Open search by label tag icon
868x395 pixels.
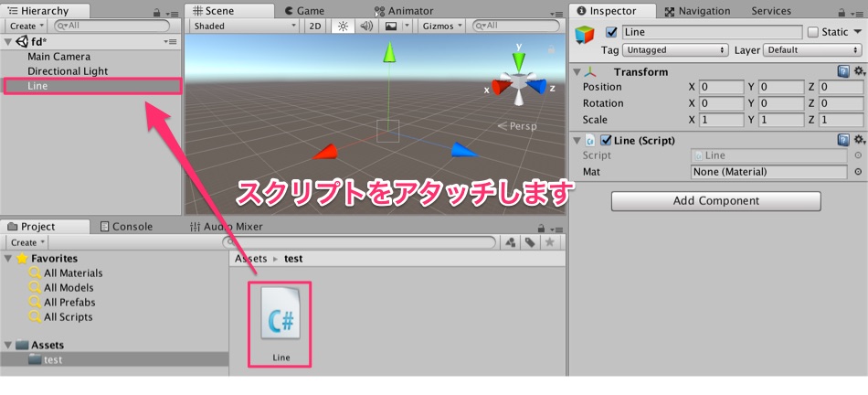coord(530,242)
